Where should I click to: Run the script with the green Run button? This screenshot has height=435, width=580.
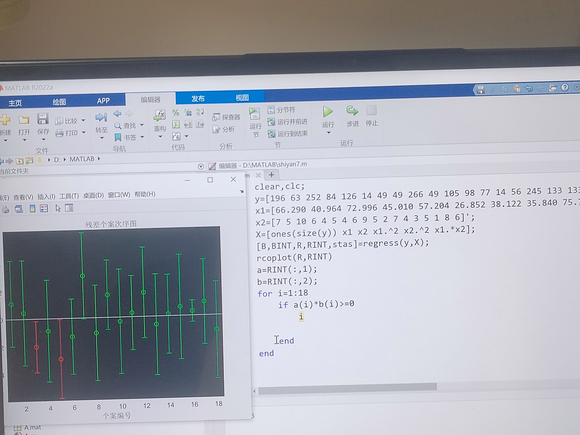(x=327, y=112)
